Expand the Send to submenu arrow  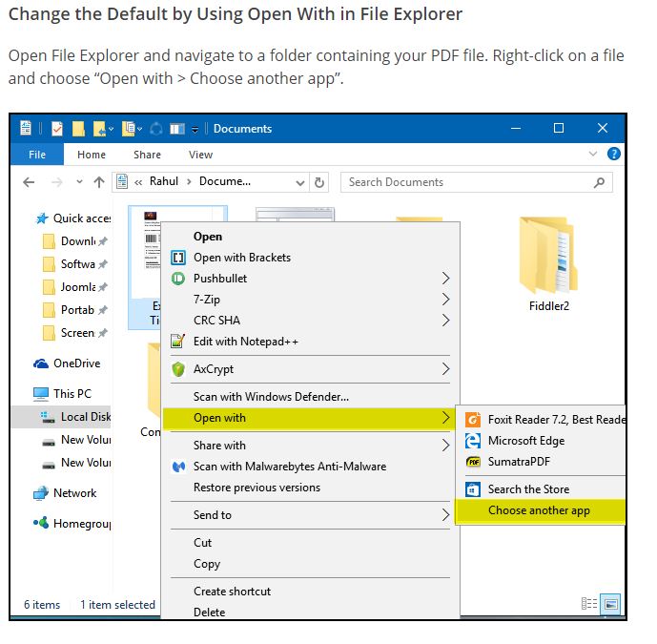tap(445, 515)
